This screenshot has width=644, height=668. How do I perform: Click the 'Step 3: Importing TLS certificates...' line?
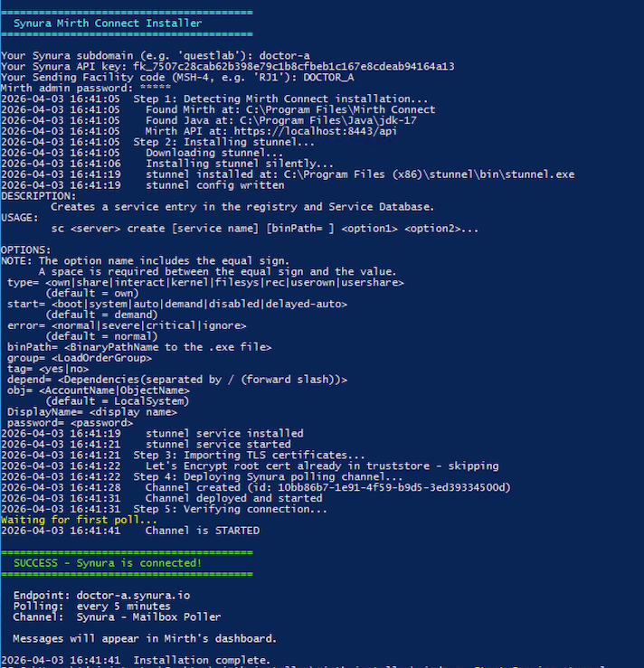tap(249, 455)
